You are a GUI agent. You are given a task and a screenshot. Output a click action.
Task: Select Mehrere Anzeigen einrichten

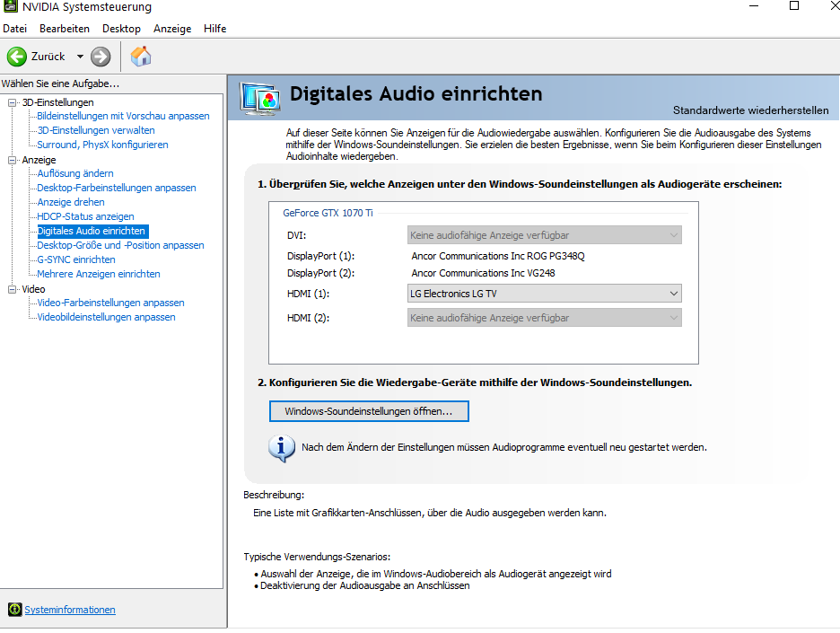pos(99,274)
